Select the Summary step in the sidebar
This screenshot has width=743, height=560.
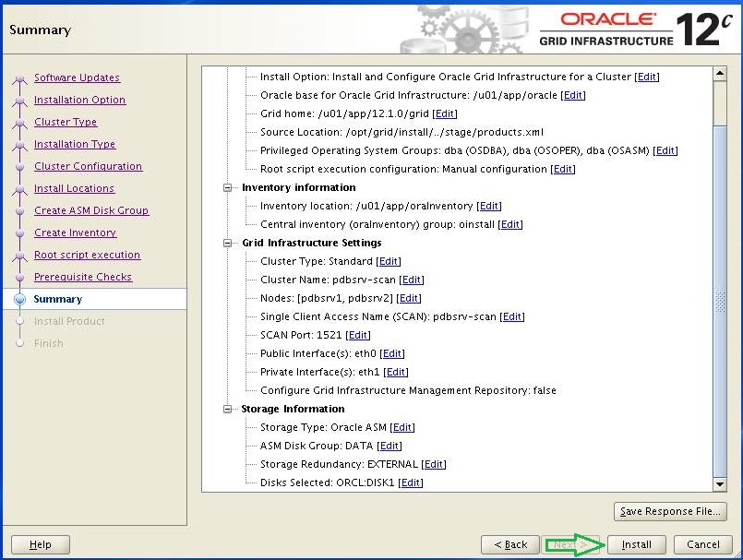[x=58, y=299]
